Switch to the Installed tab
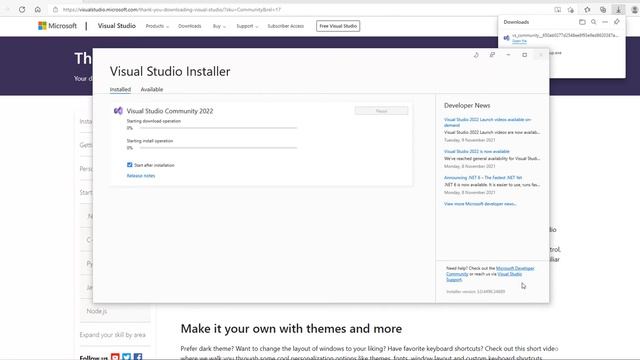640x360 pixels. tap(120, 89)
